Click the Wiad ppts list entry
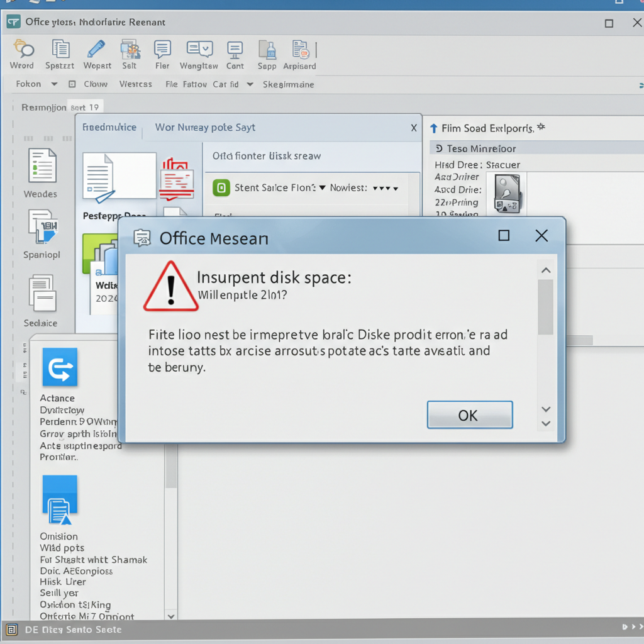The height and width of the screenshot is (644, 644). pos(62,548)
